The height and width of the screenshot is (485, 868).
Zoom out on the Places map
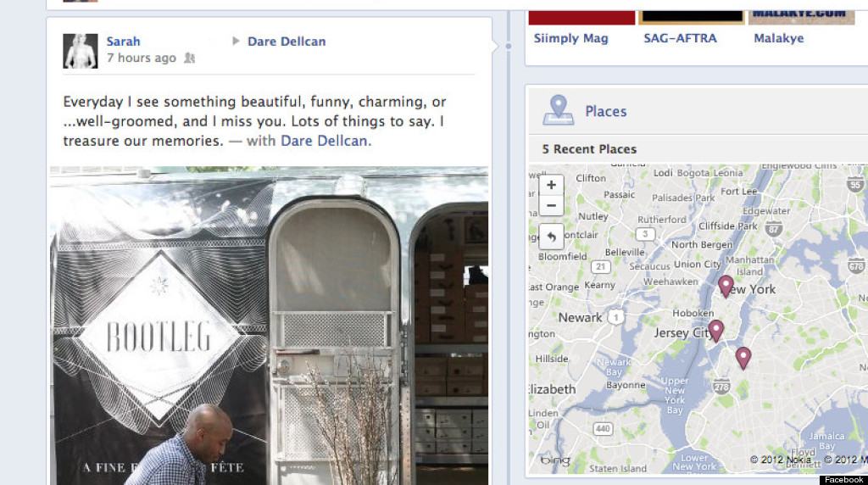click(551, 205)
